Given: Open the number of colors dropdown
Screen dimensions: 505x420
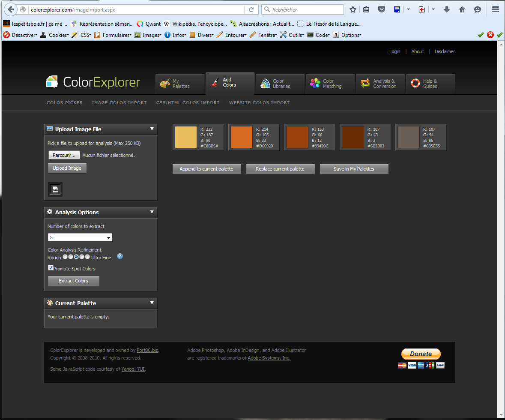Looking at the screenshot, I should coord(80,237).
